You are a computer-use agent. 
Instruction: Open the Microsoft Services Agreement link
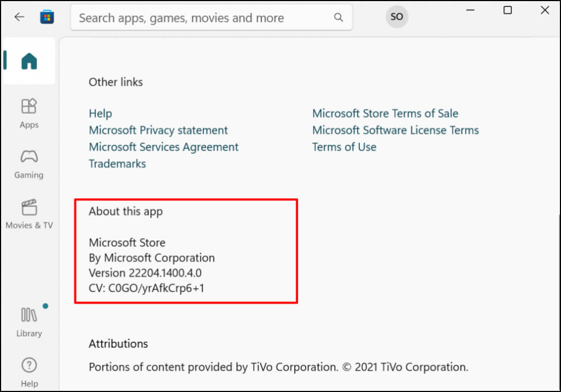point(164,147)
